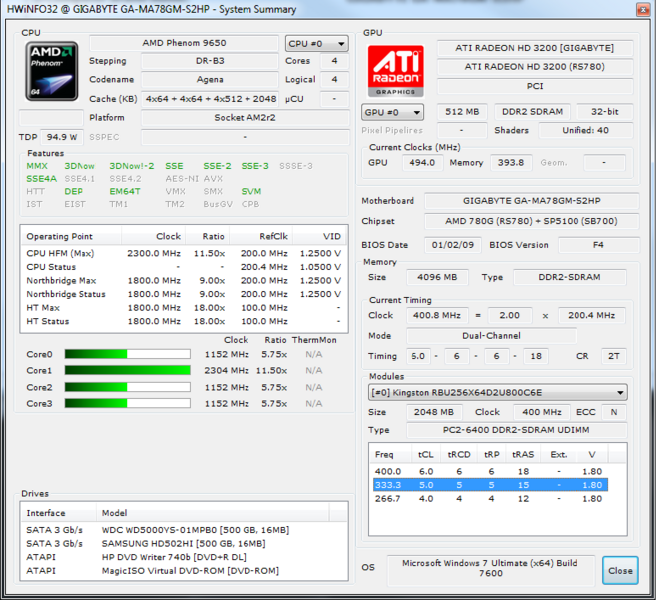Screen dimensions: 659x600
Task: Select the 266.7 MHz memory timing row
Action: click(x=490, y=499)
